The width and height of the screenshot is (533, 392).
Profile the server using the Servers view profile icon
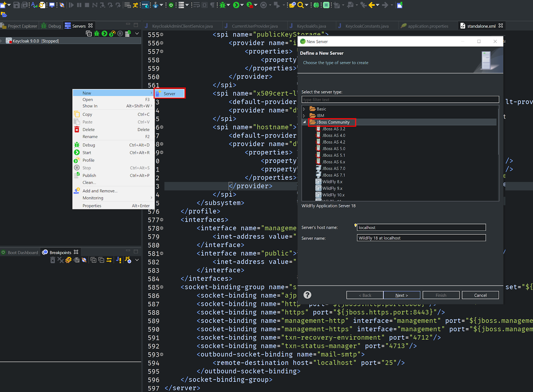coord(112,33)
